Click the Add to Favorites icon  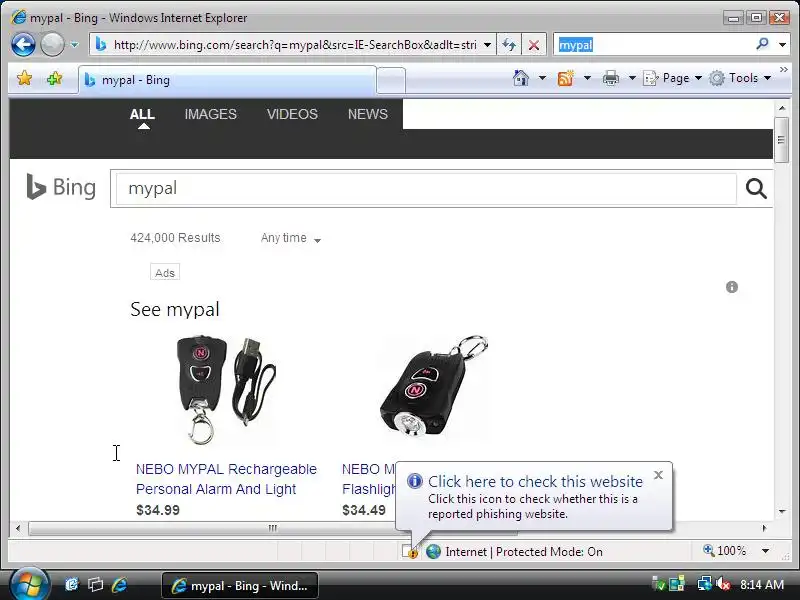click(54, 79)
